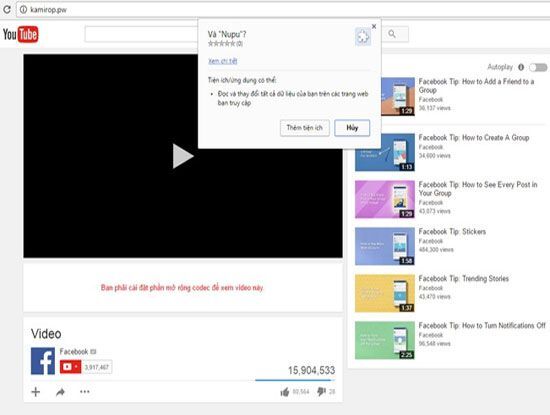Click the Facebook channel name
Viewport: 550px width, 415px height.
[74, 352]
